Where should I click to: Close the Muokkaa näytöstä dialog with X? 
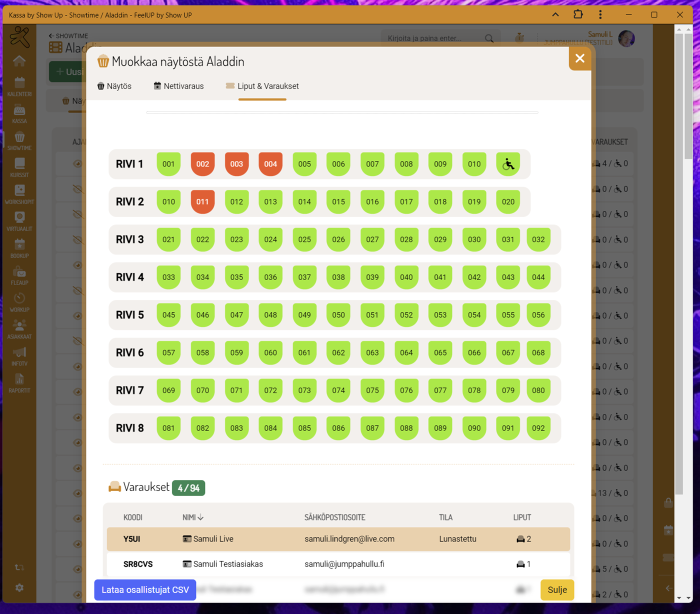(580, 58)
